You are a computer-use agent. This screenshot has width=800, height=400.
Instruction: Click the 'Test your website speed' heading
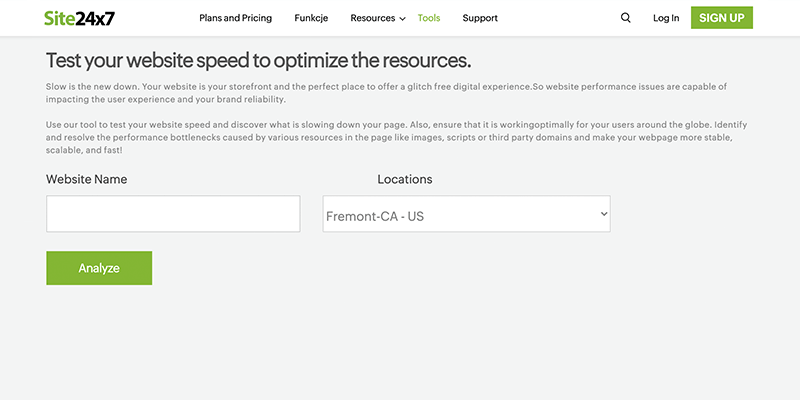[258, 61]
